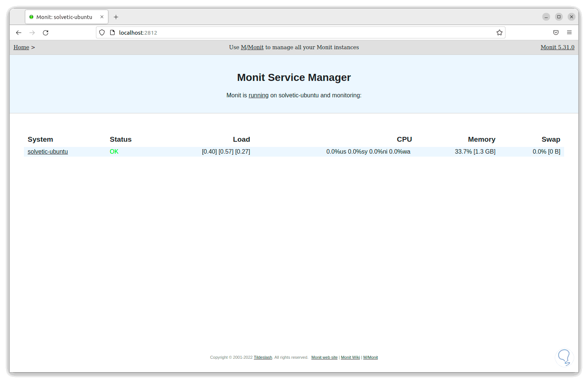
Task: Click the Swap column header
Action: coord(551,139)
